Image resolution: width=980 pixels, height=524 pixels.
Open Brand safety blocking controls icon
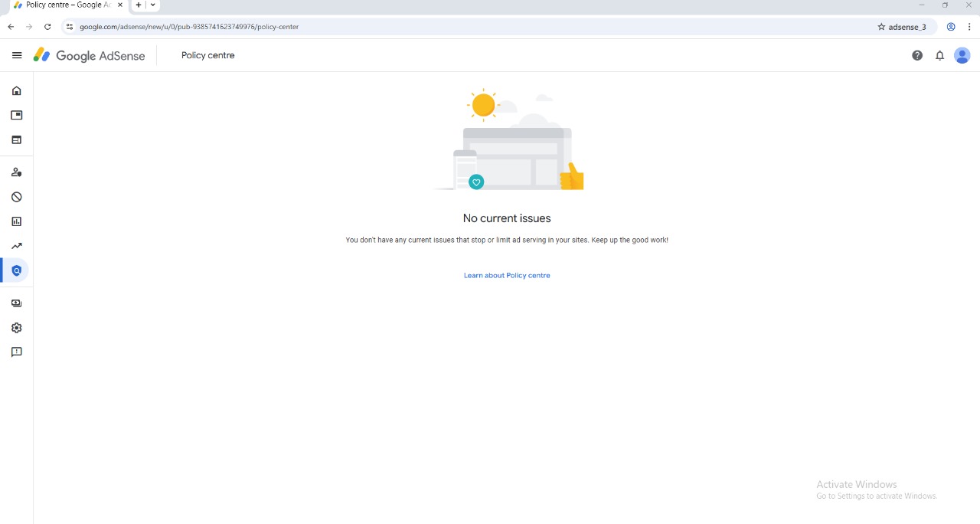pyautogui.click(x=17, y=197)
